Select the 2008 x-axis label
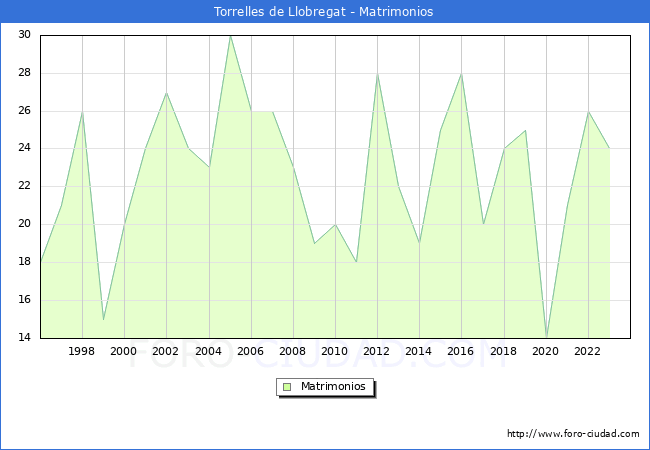The image size is (650, 450). coord(292,351)
